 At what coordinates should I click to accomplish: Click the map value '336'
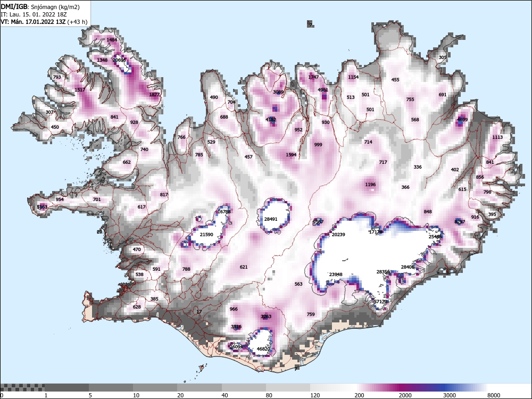click(418, 167)
